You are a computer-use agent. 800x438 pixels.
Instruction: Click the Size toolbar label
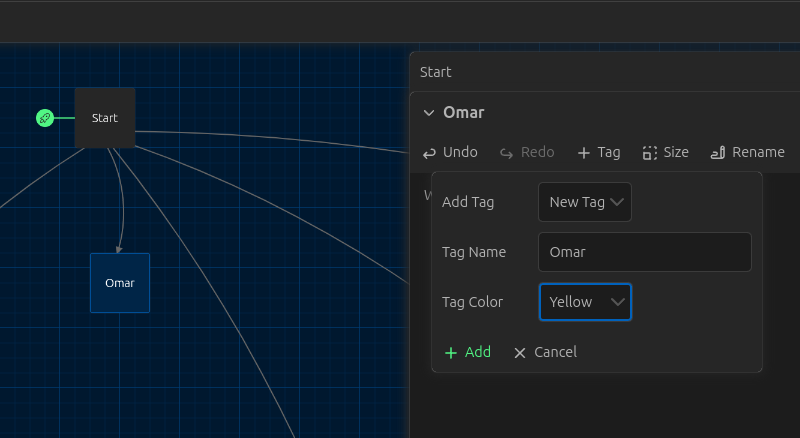(x=676, y=152)
